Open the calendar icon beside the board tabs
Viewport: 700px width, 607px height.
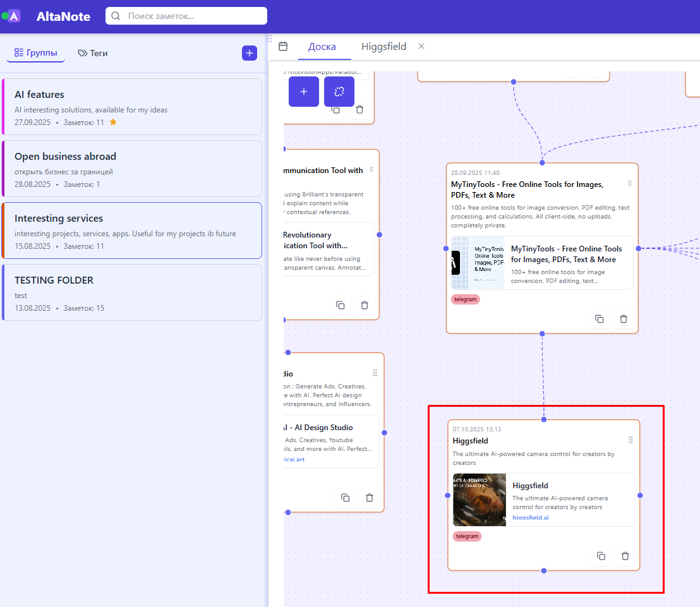coord(283,46)
